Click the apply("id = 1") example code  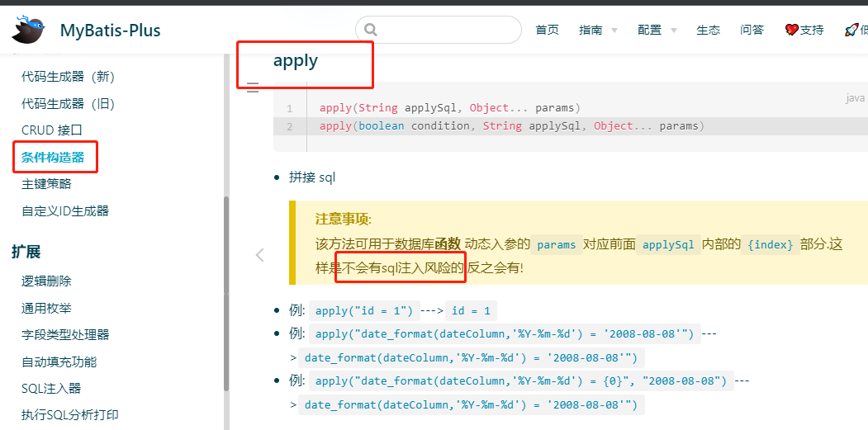click(x=364, y=311)
